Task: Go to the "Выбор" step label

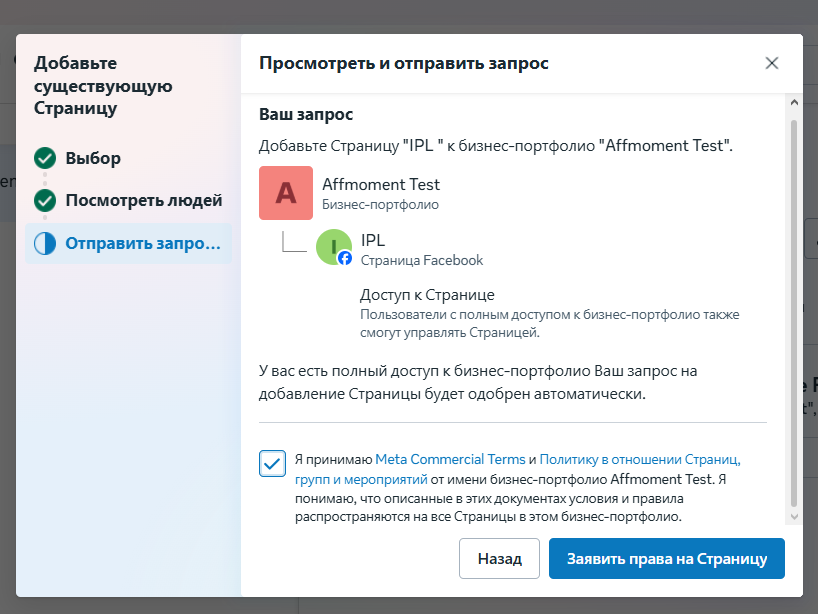Action: click(93, 158)
